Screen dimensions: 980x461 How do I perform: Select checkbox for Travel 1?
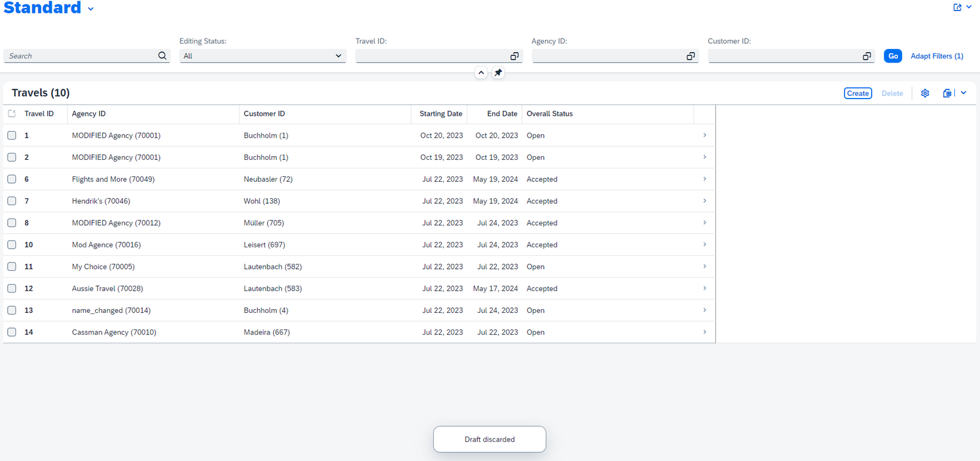tap(12, 135)
